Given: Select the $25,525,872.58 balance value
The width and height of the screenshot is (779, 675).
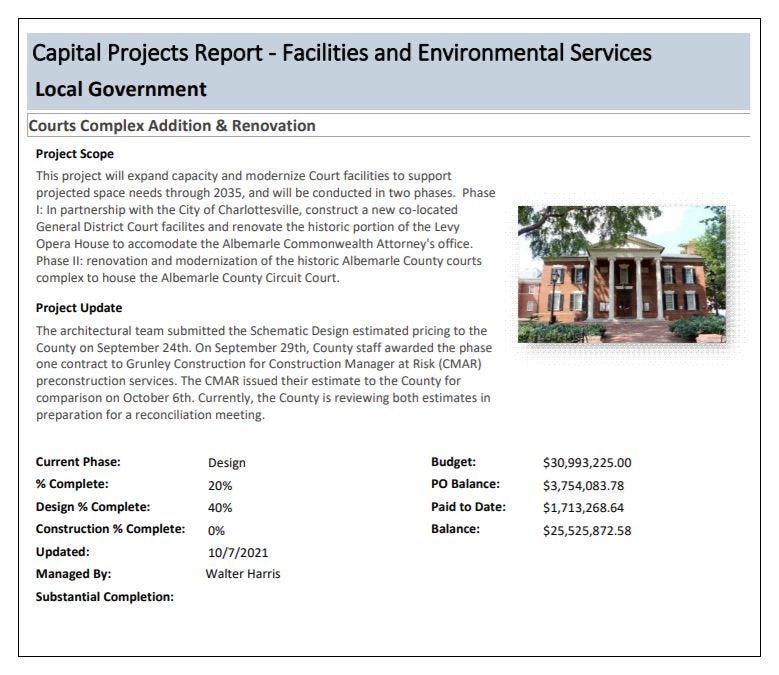Looking at the screenshot, I should (x=587, y=531).
